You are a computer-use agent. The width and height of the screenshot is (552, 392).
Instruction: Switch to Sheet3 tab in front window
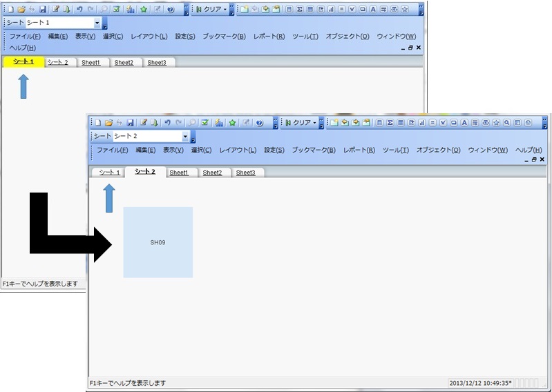point(246,173)
